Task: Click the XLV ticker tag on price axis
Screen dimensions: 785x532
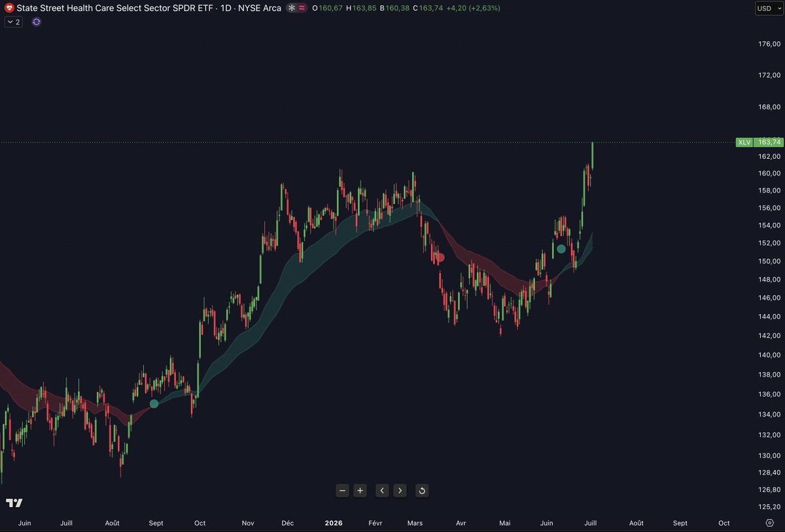Action: [x=745, y=142]
